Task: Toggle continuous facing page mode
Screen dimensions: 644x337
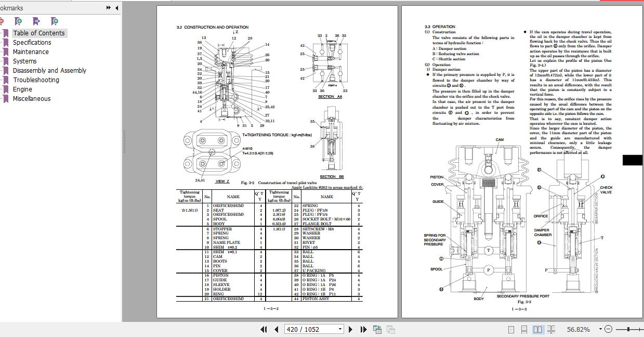Action: [551, 329]
